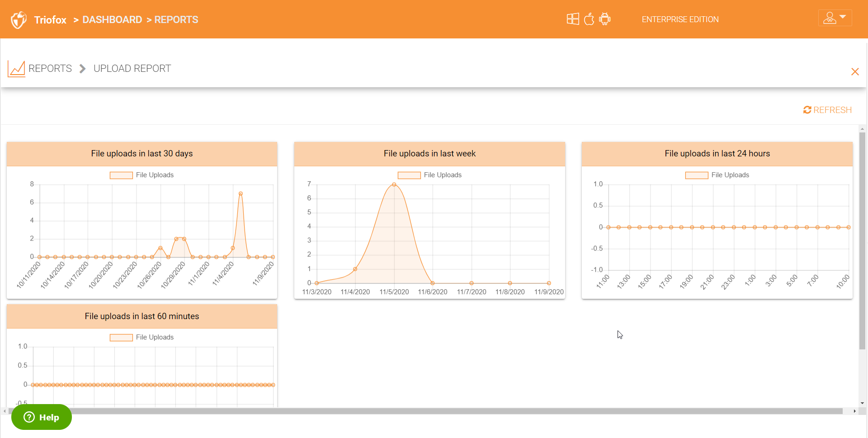Click the 11/8/2020 data point in week chart

(510, 283)
